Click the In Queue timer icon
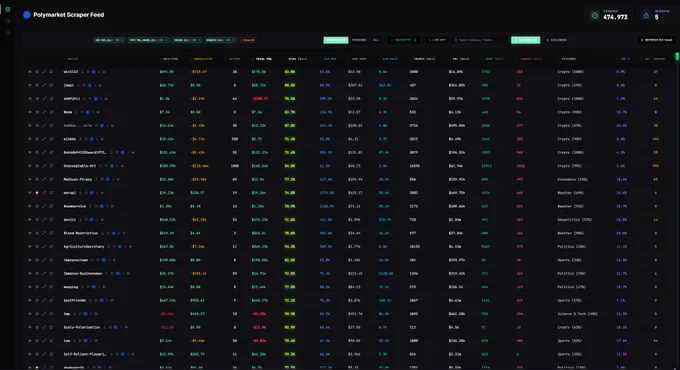The image size is (680, 370). click(646, 16)
